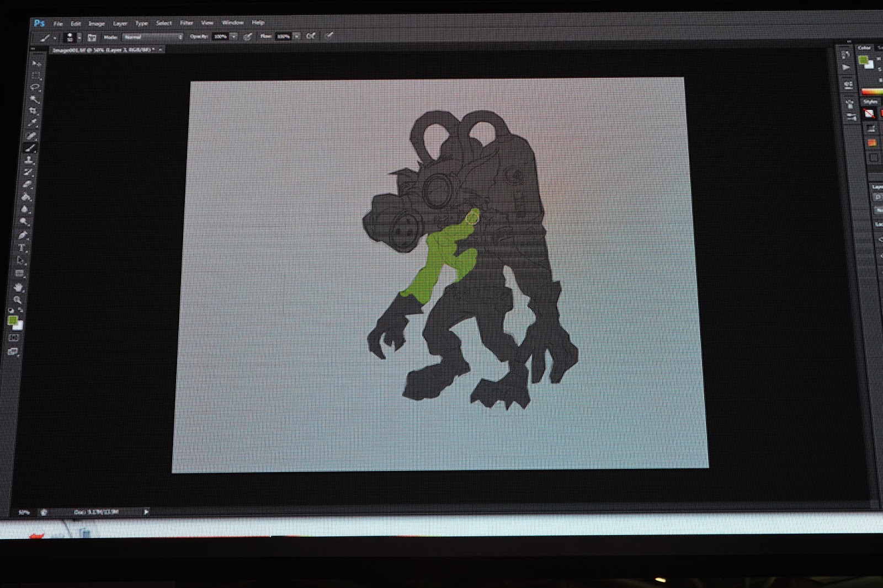Switch to the Styles panel tab
Screen dimensions: 883x588
pos(870,102)
